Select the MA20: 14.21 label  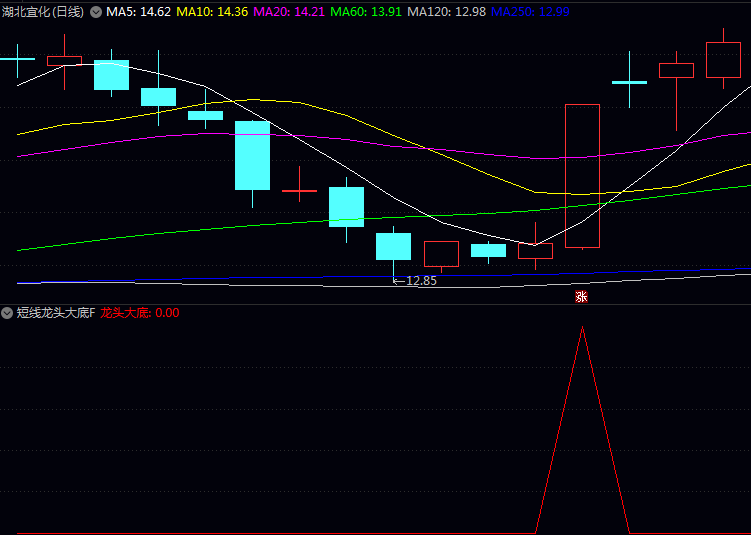289,12
